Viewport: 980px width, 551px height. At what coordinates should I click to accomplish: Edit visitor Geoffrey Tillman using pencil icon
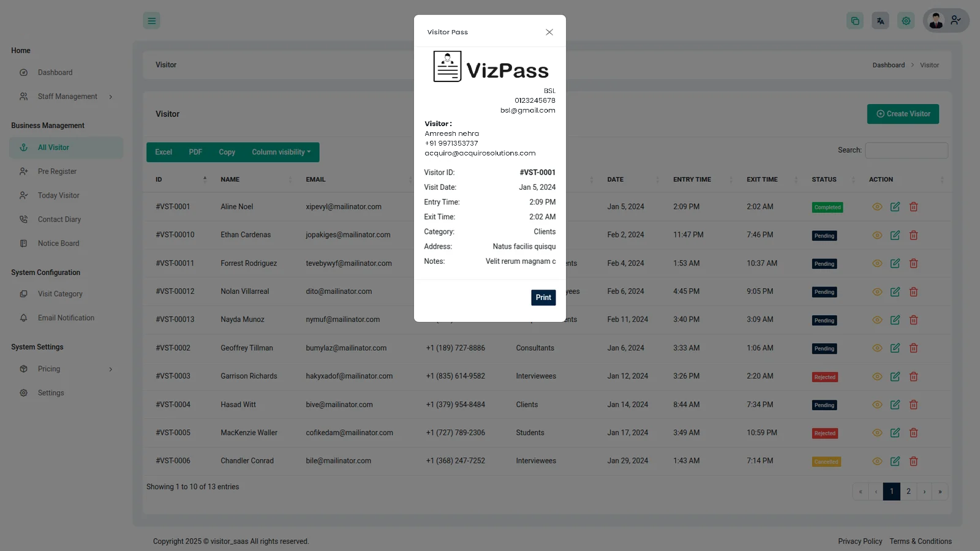pos(895,348)
